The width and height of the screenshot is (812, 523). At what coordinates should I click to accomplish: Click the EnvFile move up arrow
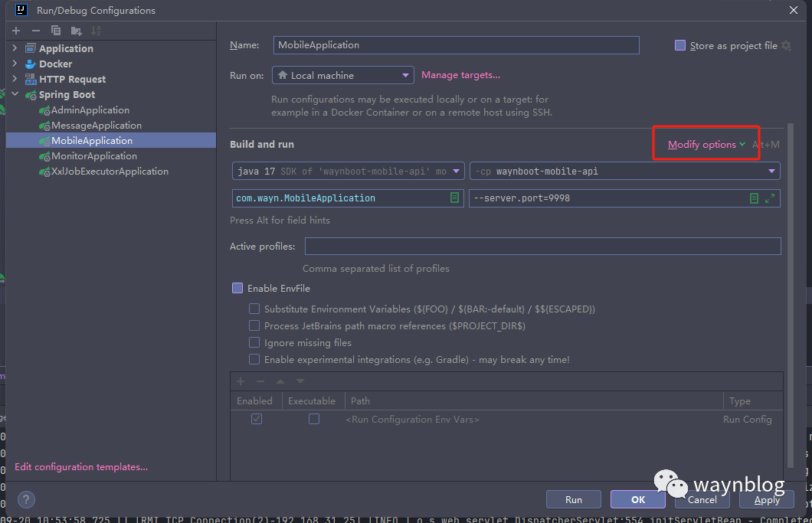(280, 381)
